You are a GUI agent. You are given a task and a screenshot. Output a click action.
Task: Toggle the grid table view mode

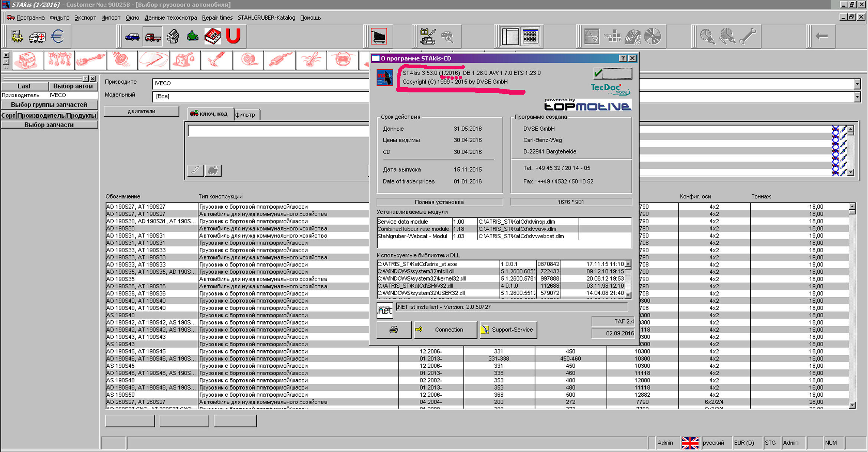(530, 37)
